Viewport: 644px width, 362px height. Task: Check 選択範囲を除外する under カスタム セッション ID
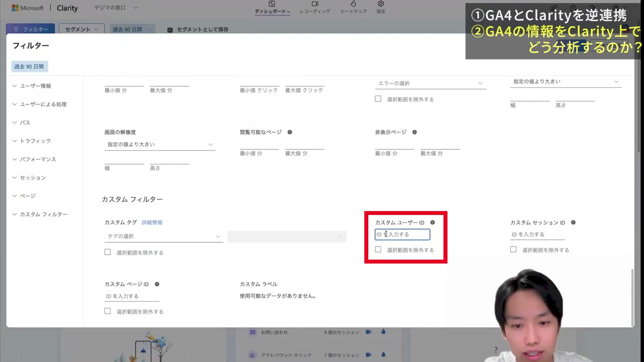click(513, 249)
